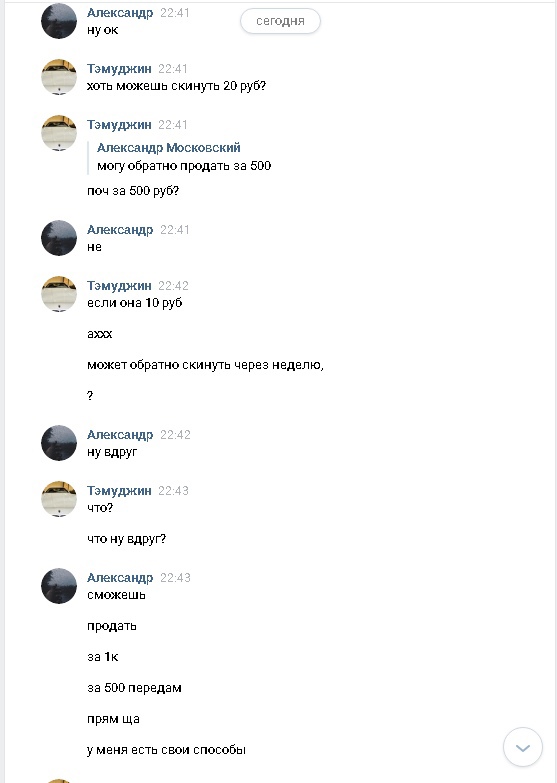Click the 22:41 timestamp on the 'не' message
557x783 pixels.
click(175, 230)
